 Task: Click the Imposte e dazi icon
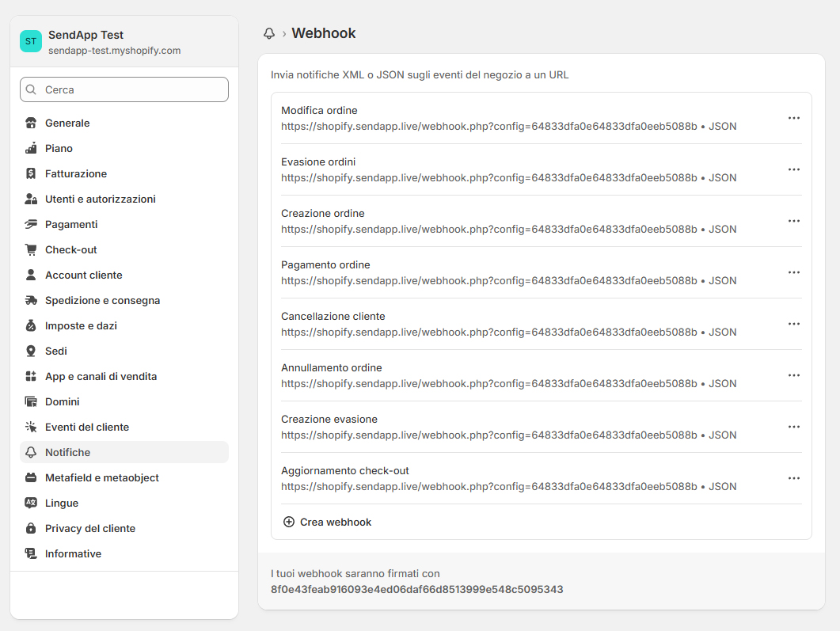31,325
